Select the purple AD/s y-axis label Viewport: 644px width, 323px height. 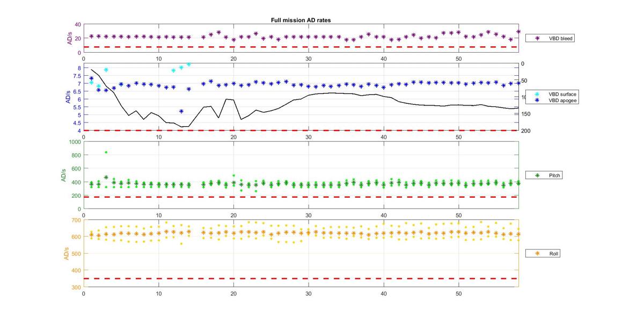click(x=70, y=38)
